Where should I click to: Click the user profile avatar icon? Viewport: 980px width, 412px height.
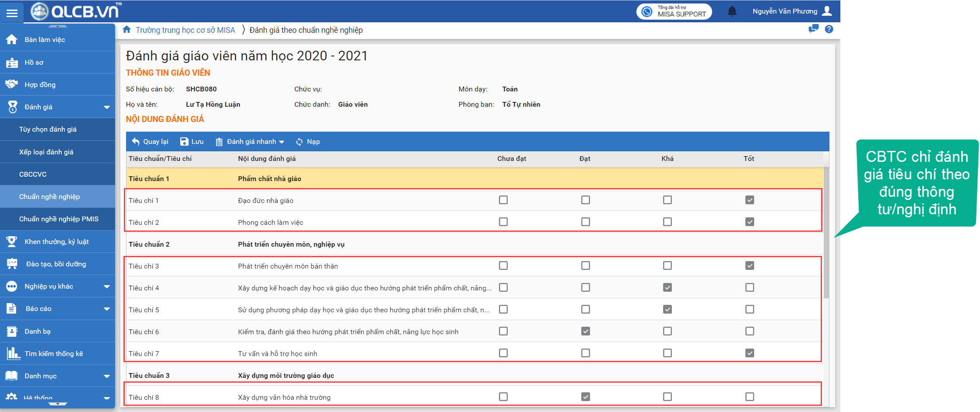click(x=827, y=11)
